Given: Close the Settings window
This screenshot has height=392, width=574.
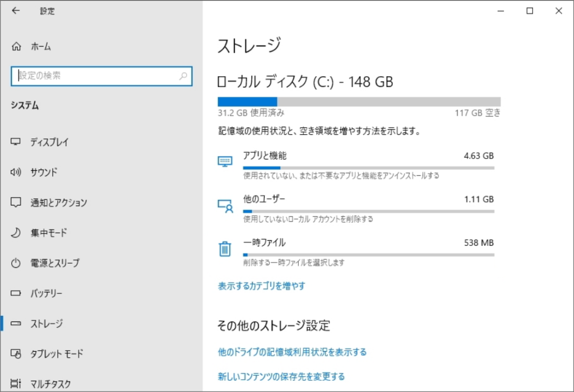Looking at the screenshot, I should point(559,11).
